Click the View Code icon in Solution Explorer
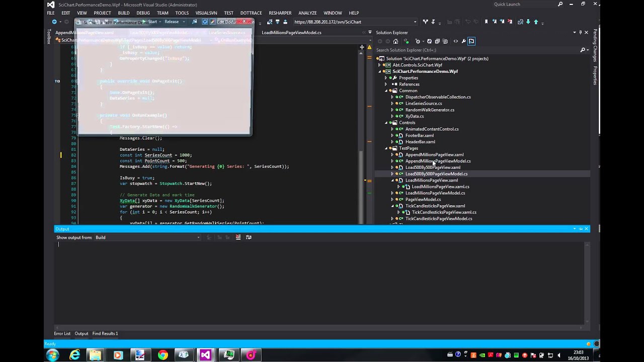644x362 pixels. [x=455, y=41]
